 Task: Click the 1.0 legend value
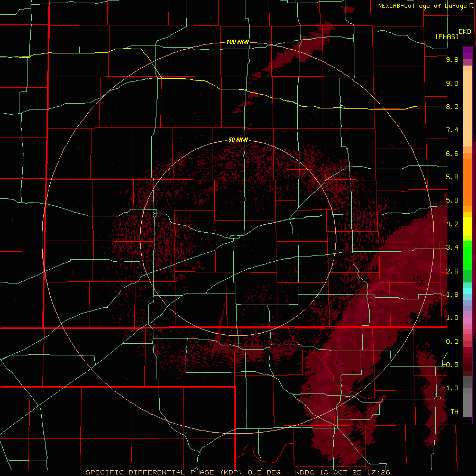[452, 318]
